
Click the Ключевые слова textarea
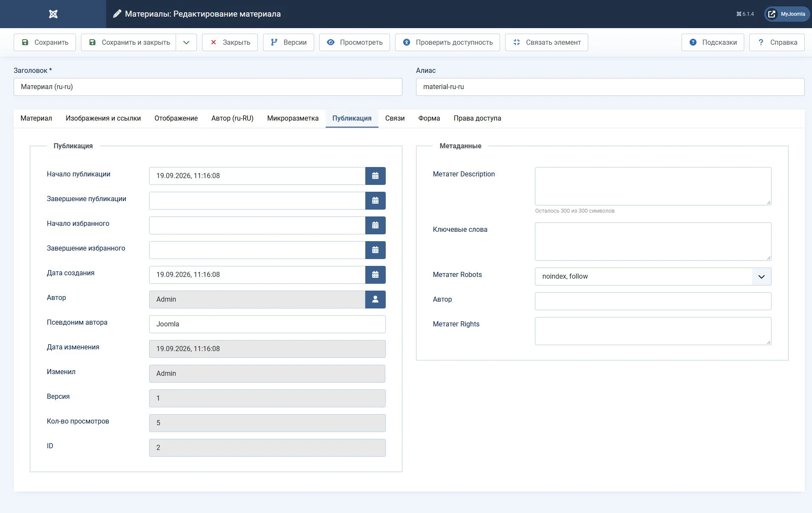pos(653,242)
